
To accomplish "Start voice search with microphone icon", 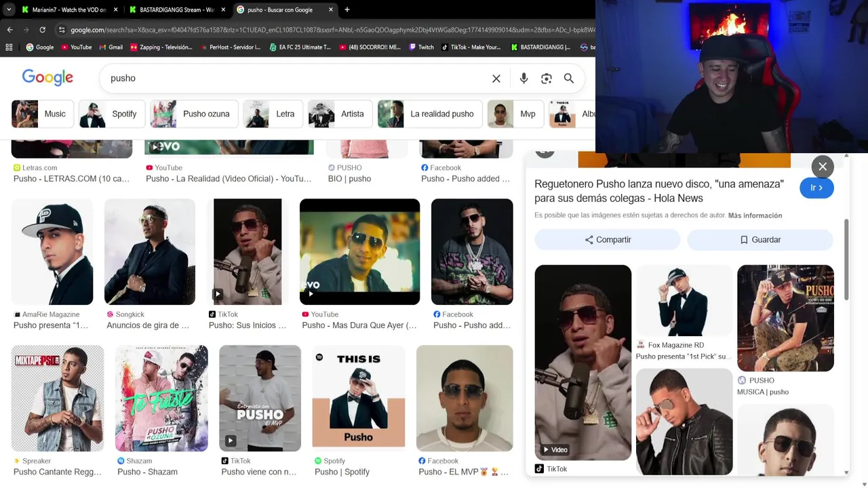I will coord(524,79).
